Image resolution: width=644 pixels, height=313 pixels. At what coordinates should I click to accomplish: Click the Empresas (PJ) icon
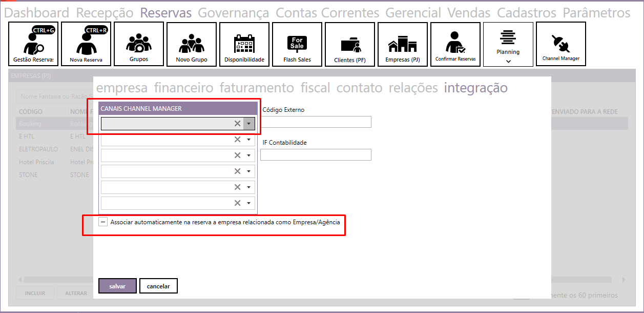coord(403,44)
